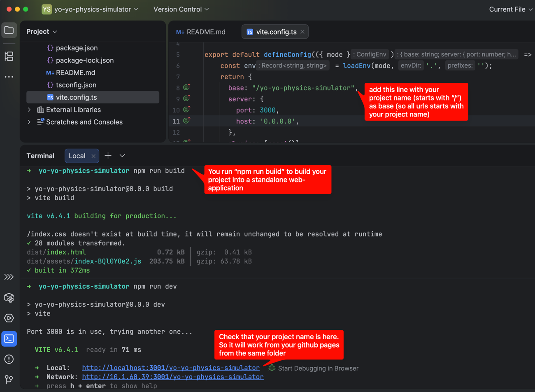Open the Project tool window folder icon
The width and height of the screenshot is (535, 392).
click(x=9, y=30)
